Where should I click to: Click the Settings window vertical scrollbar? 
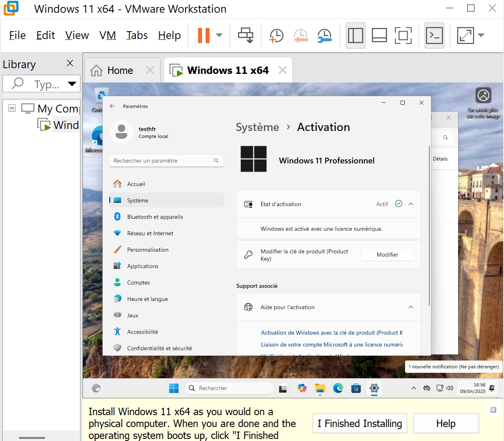pyautogui.click(x=429, y=226)
